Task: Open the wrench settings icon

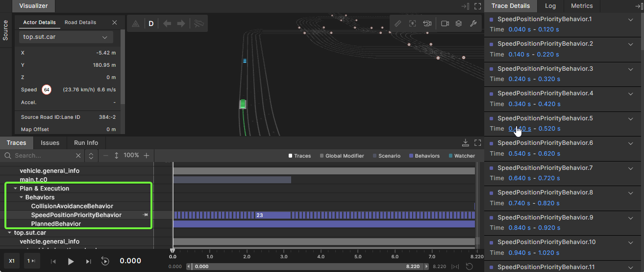Action: coord(473,24)
